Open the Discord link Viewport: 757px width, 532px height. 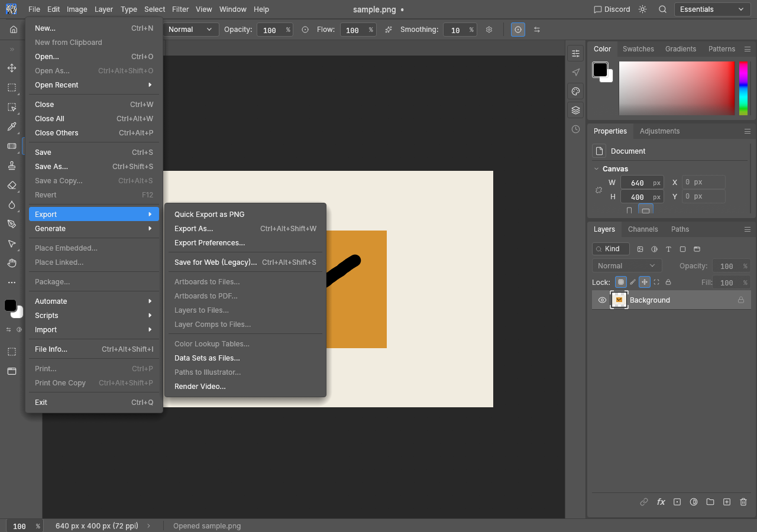click(612, 9)
